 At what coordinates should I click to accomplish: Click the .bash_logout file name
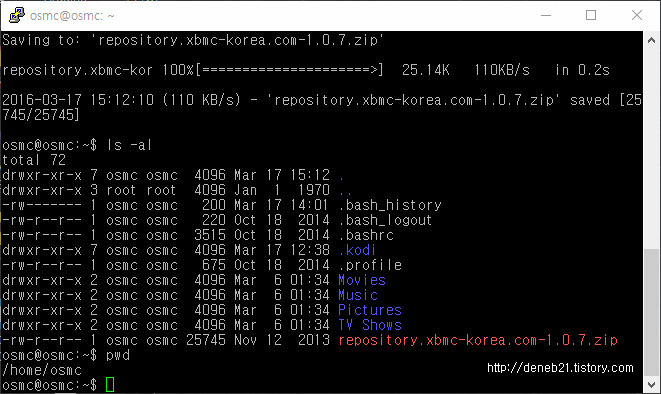point(385,220)
